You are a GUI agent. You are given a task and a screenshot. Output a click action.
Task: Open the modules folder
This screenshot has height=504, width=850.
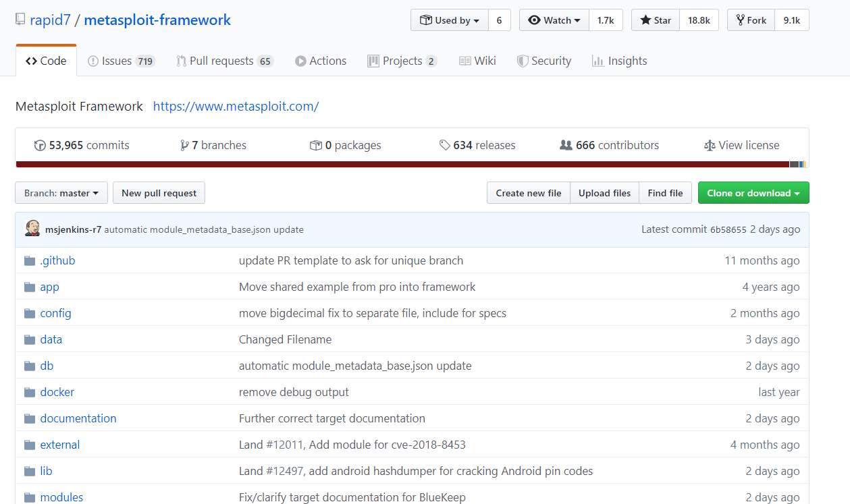(61, 498)
